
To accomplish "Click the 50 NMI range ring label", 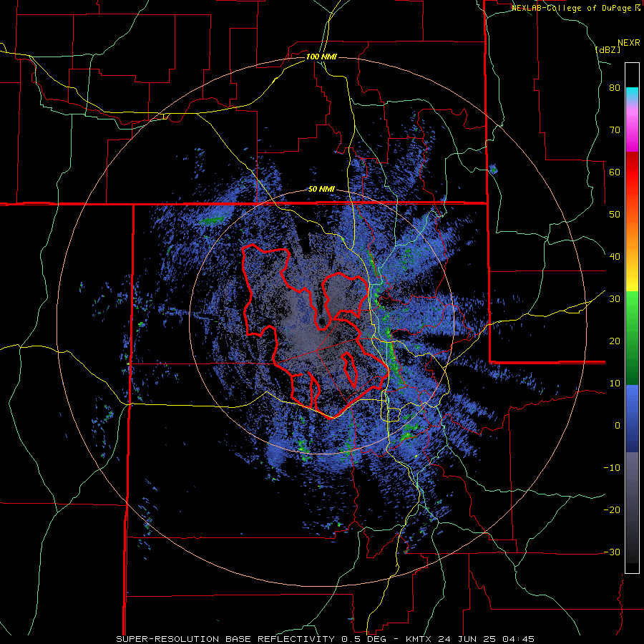I will [x=321, y=190].
